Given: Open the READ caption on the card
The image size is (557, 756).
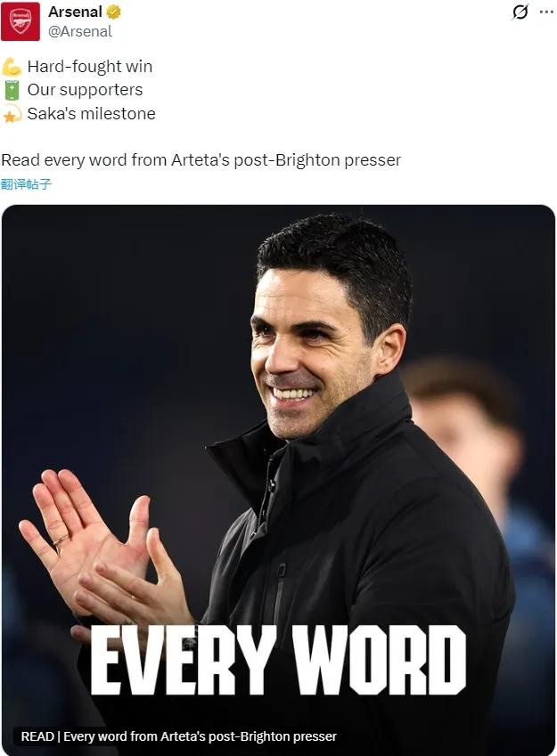Looking at the screenshot, I should tap(178, 736).
